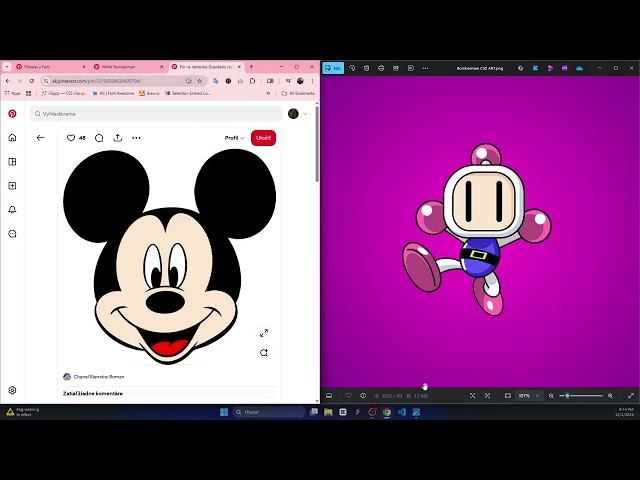
Task: Bookmark this page with the star
Action: 200,81
